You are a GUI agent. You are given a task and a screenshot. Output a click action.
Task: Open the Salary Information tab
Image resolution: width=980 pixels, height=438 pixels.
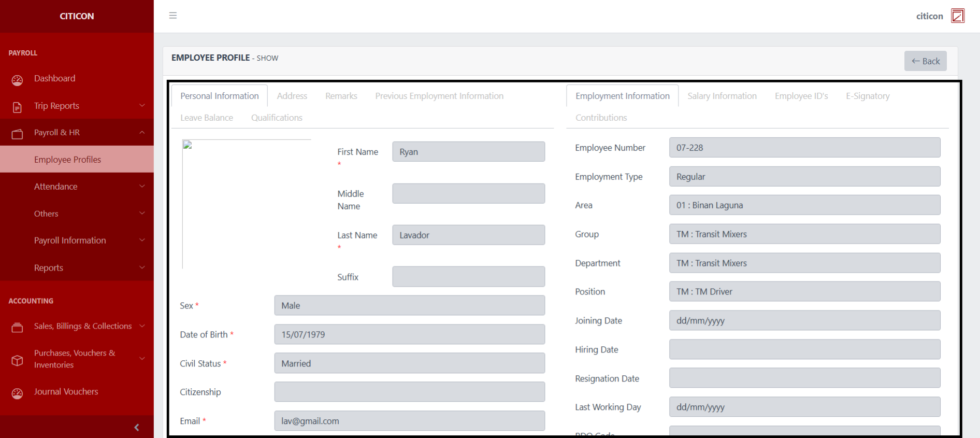point(722,96)
